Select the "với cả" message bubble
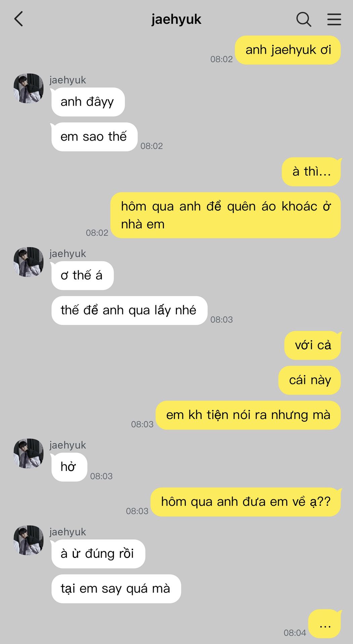This screenshot has width=353, height=644. 313,345
